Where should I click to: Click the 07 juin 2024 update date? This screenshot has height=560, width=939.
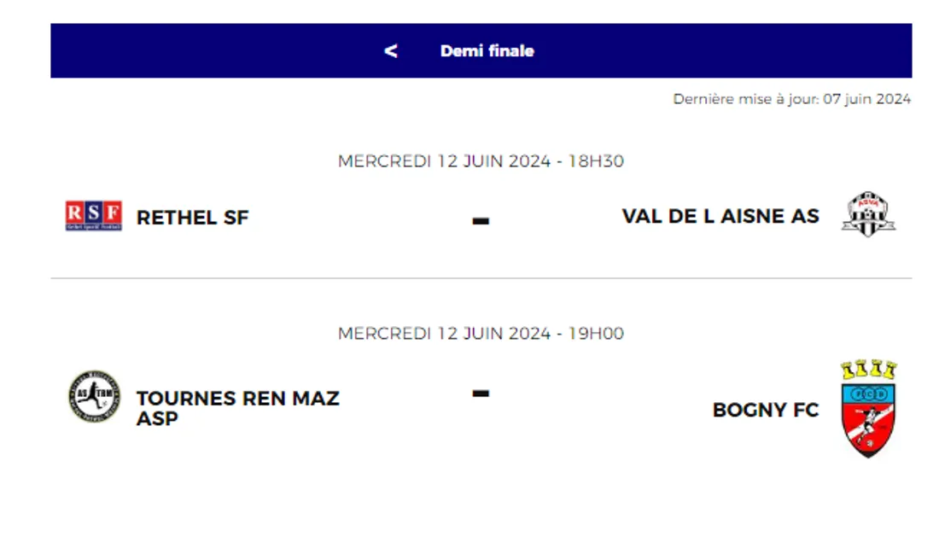click(867, 99)
